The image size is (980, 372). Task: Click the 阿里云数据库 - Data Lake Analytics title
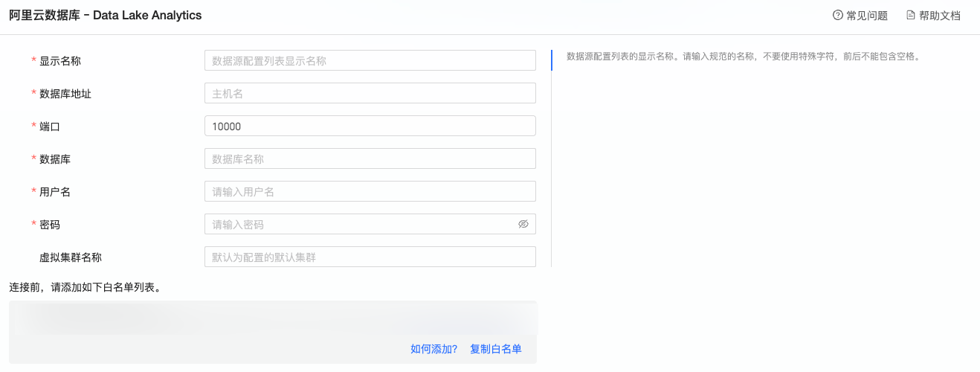pos(106,15)
